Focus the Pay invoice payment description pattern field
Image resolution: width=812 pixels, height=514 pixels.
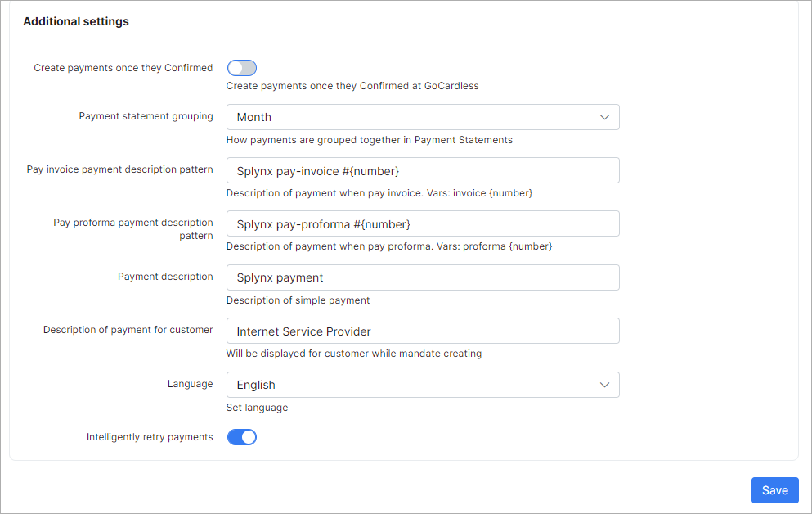pos(422,170)
